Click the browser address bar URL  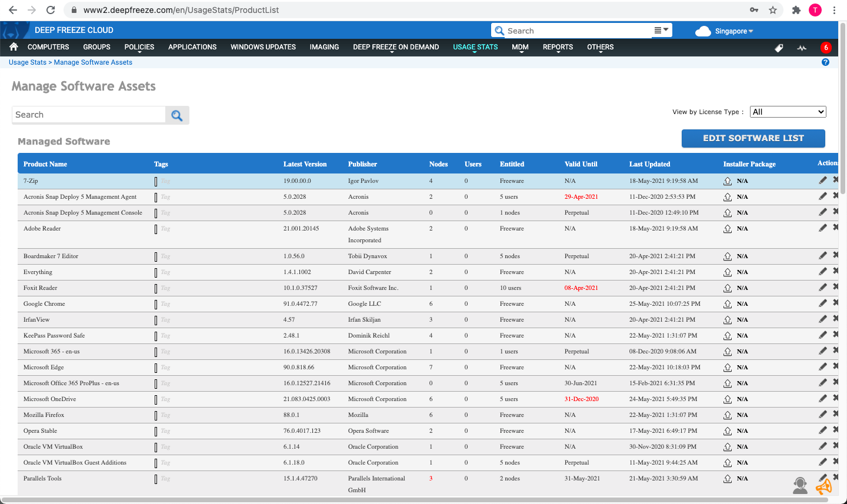pos(181,10)
